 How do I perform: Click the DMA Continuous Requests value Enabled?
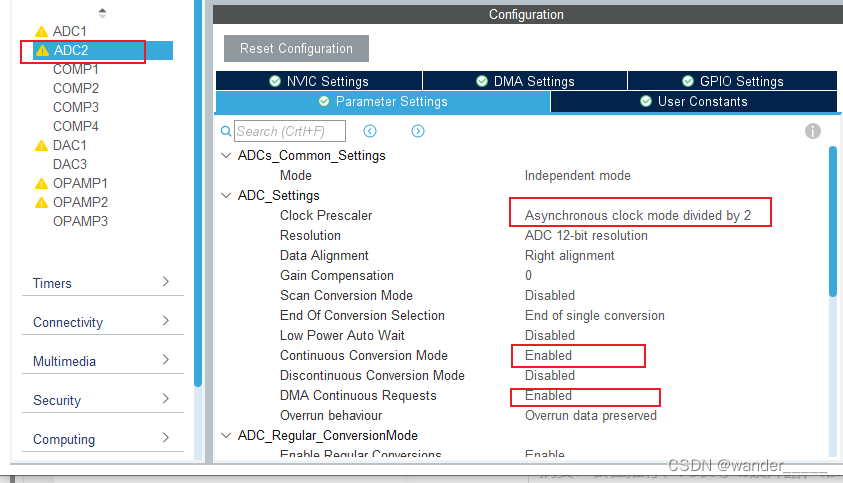tap(548, 395)
